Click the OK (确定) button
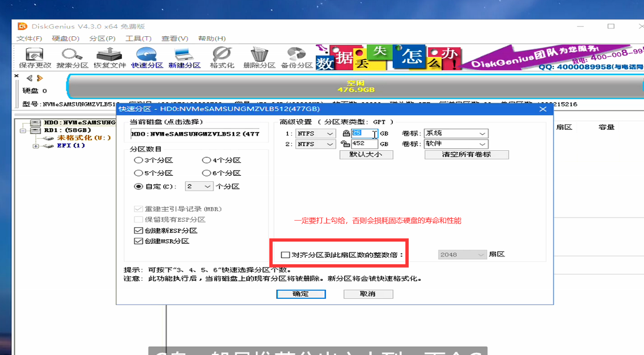The width and height of the screenshot is (644, 355). tap(301, 294)
